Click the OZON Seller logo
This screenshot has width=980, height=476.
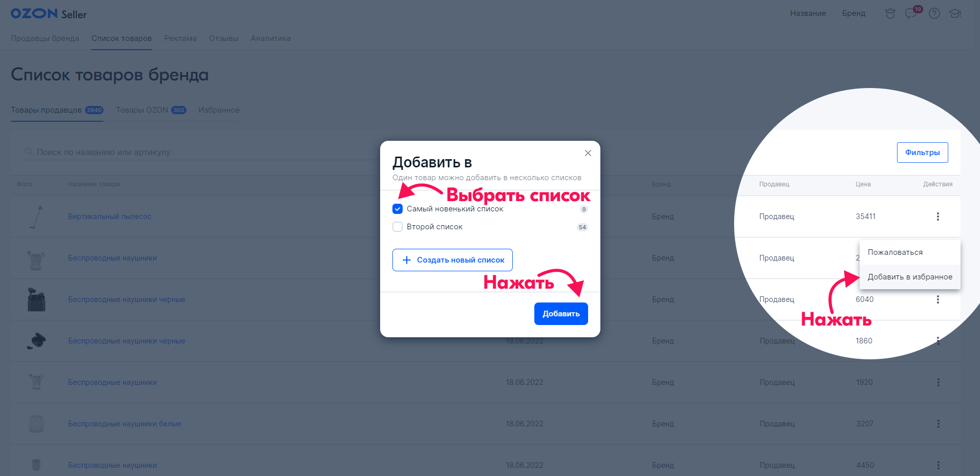tap(49, 14)
